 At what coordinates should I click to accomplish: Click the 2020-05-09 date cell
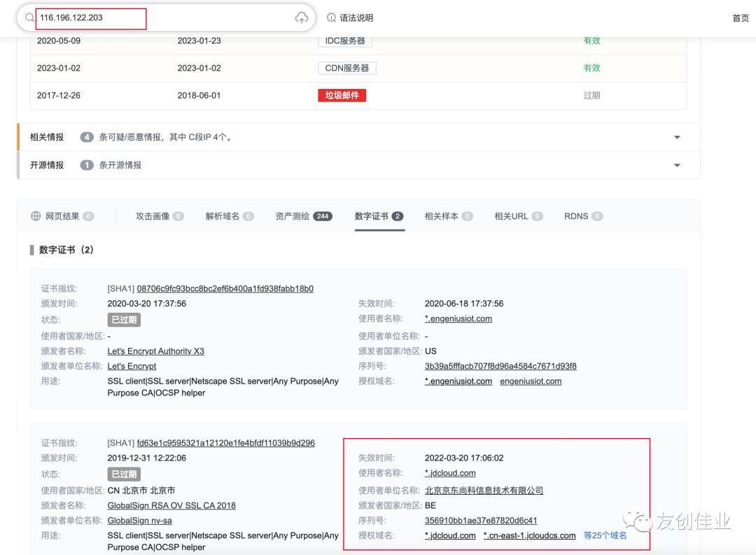pyautogui.click(x=59, y=41)
